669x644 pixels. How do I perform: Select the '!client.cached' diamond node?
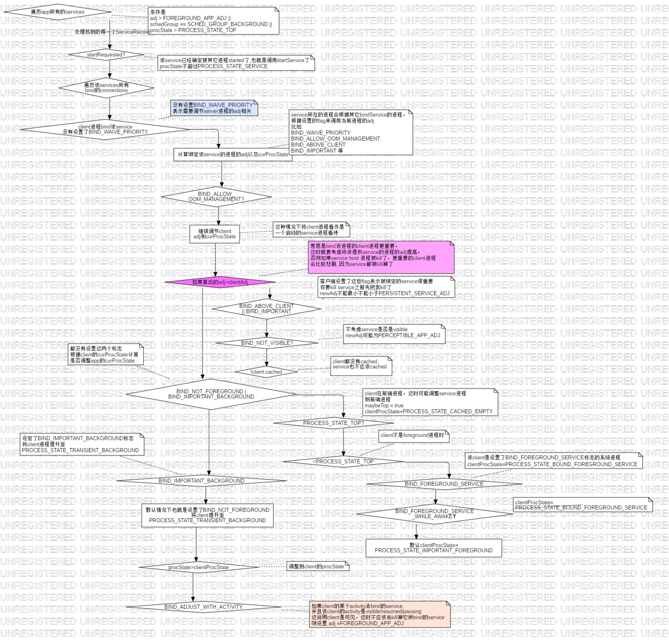266,372
